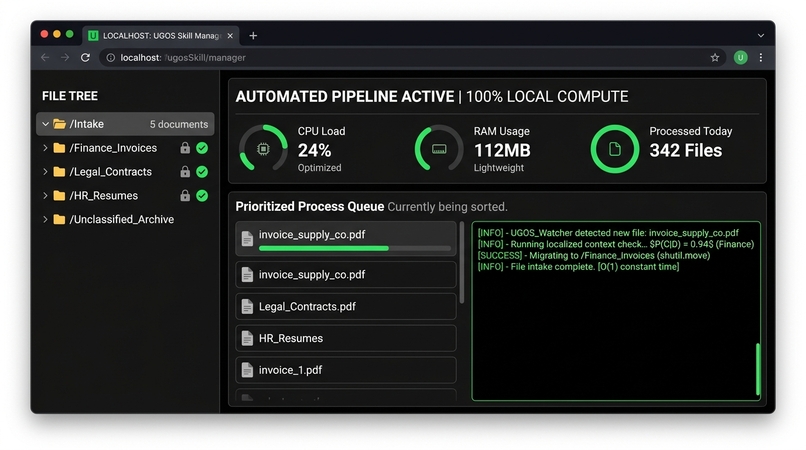Viewport: 806px width, 450px height.
Task: Select /Unclassified_Archive label in file tree
Action: 122,220
